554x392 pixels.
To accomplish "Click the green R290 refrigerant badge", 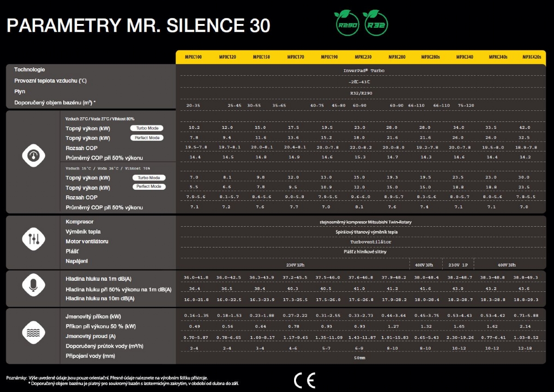I will pyautogui.click(x=347, y=23).
